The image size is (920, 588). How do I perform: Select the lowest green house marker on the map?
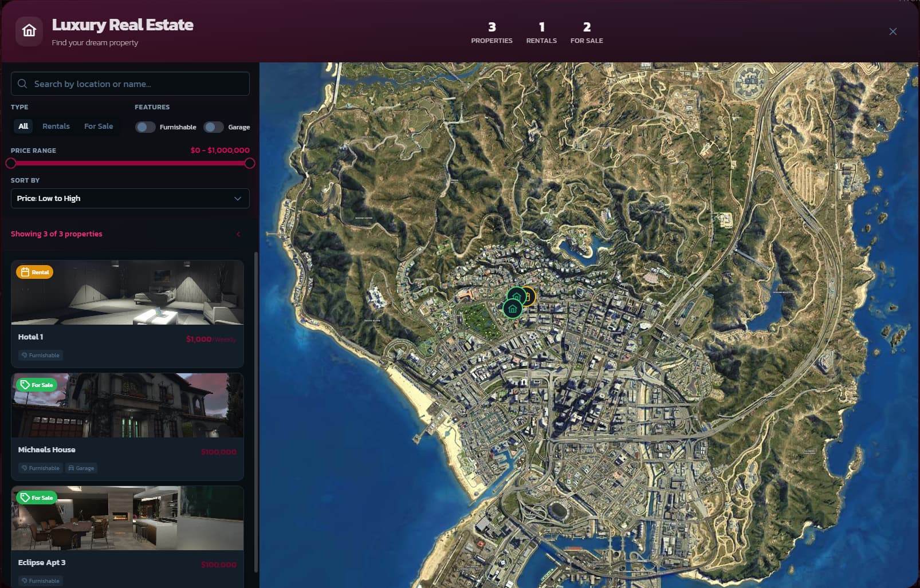pos(513,309)
